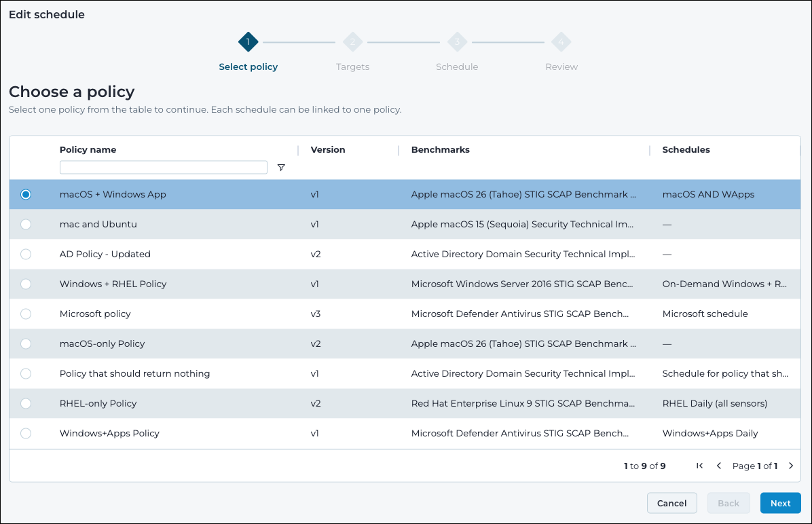Click 'macOS AND WApps' schedule cell

point(708,194)
